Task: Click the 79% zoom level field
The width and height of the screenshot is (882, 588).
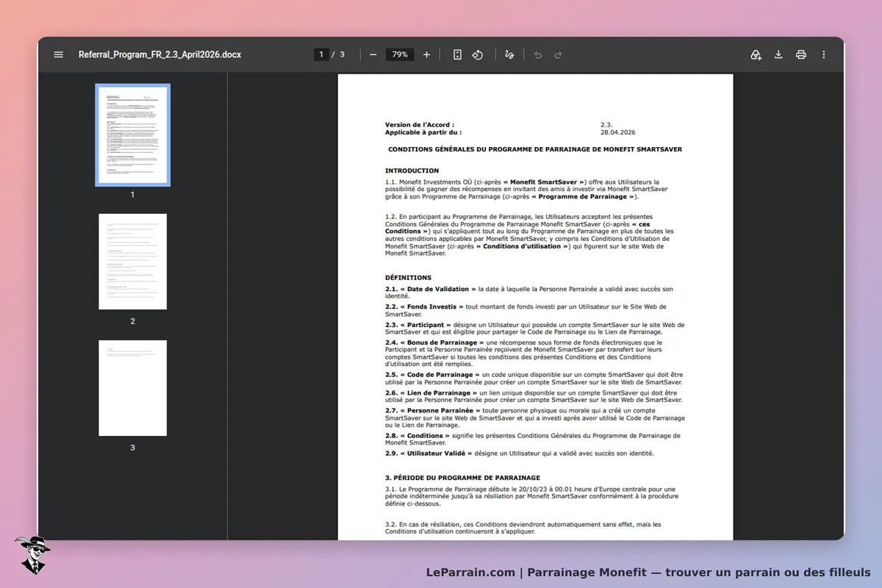Action: [x=400, y=54]
